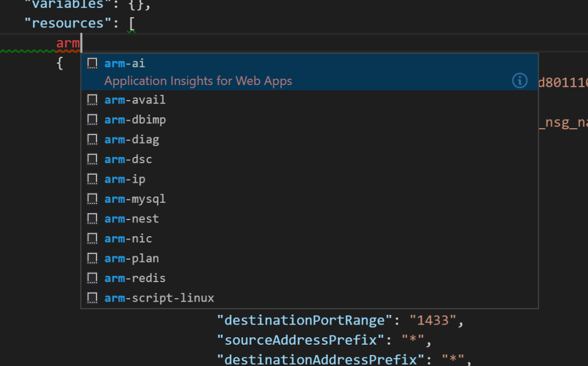Click the snippet icon beside arm-nic
Image resolution: width=588 pixels, height=366 pixels.
tap(92, 238)
